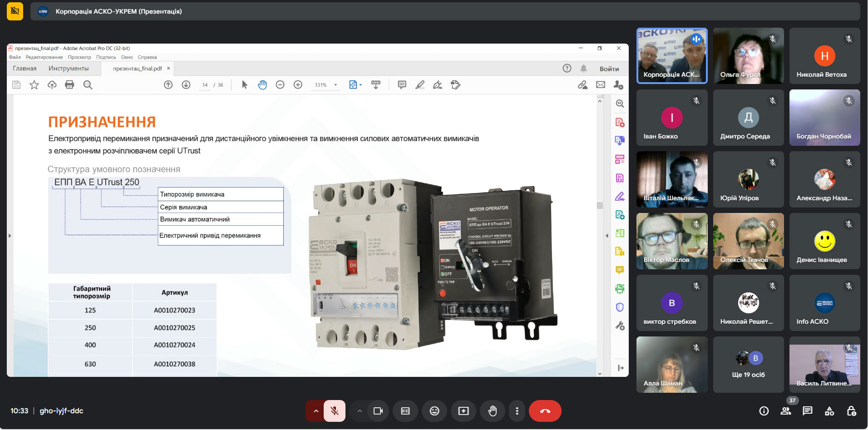Switch to the Инструменты tab
This screenshot has height=430, width=868.
click(x=69, y=69)
